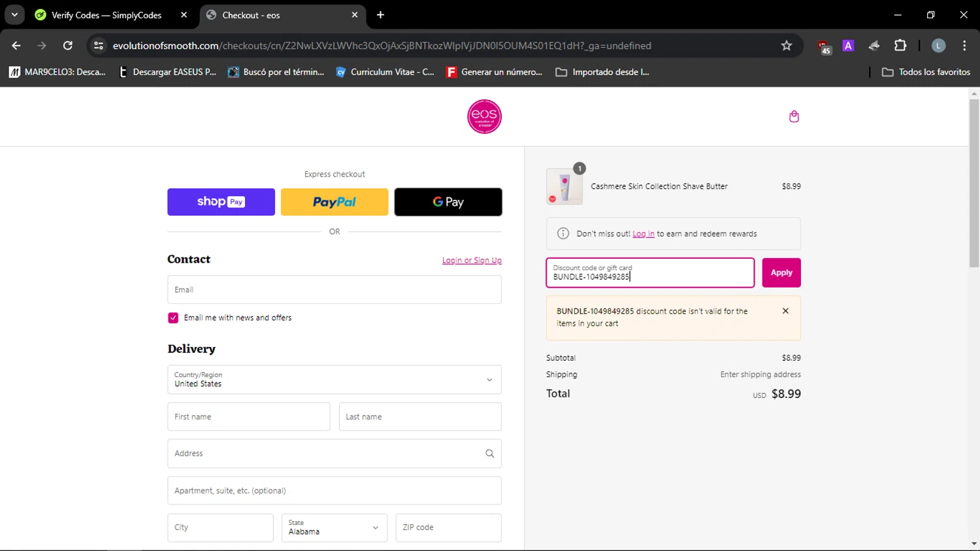Click the ZIP code field
Image resolution: width=980 pixels, height=551 pixels.
(x=448, y=527)
